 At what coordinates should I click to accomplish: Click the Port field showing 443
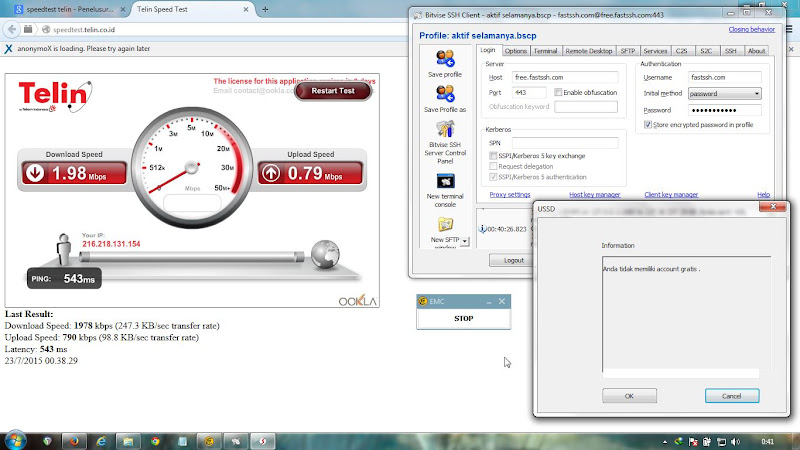pyautogui.click(x=529, y=92)
